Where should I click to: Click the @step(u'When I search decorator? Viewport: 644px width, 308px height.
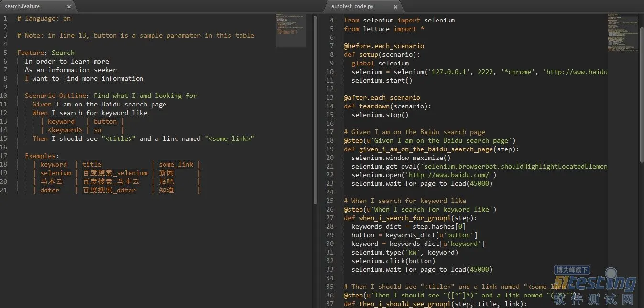pyautogui.click(x=420, y=209)
